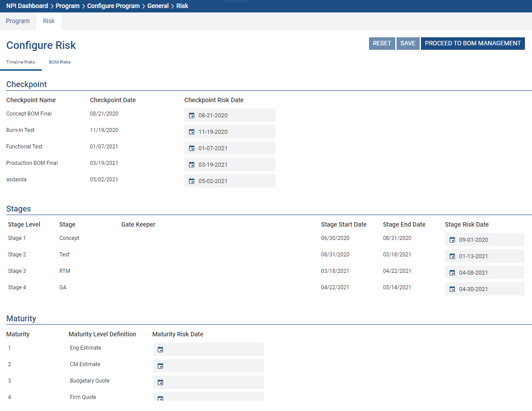This screenshot has width=532, height=411.
Task: Open the Program top tab
Action: click(18, 21)
